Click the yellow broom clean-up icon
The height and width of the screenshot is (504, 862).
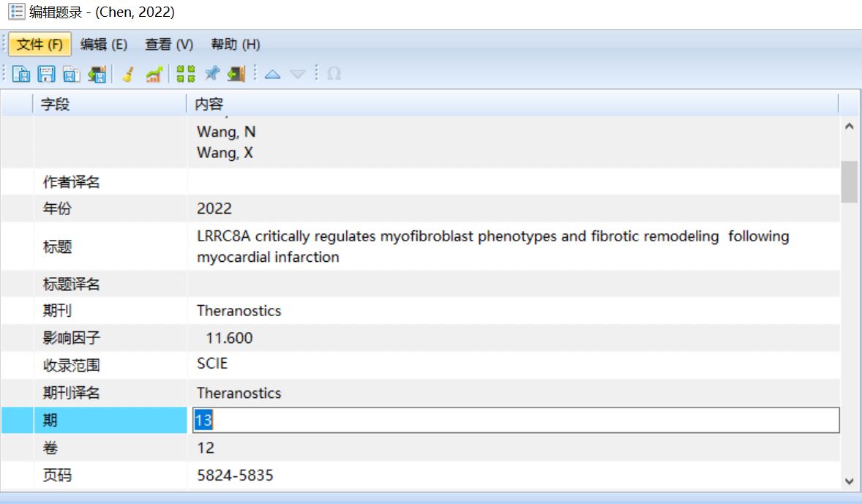point(128,74)
